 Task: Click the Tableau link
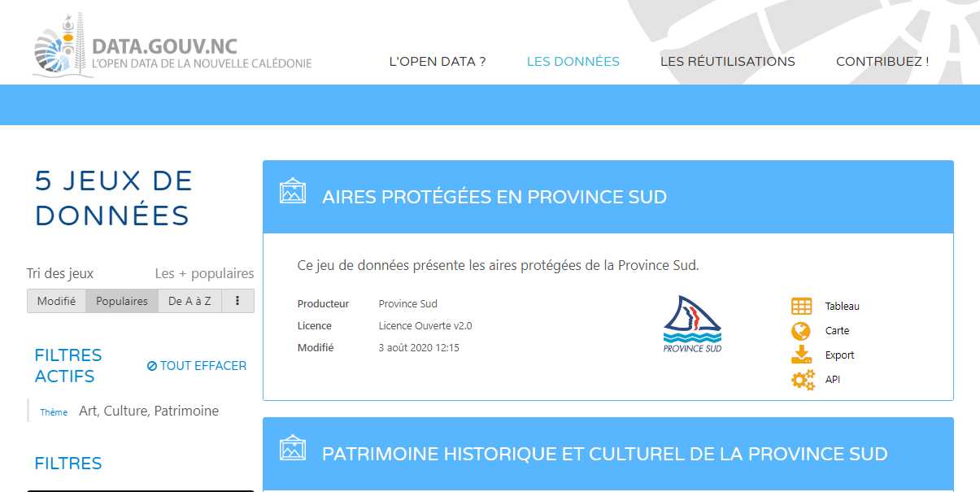click(842, 307)
